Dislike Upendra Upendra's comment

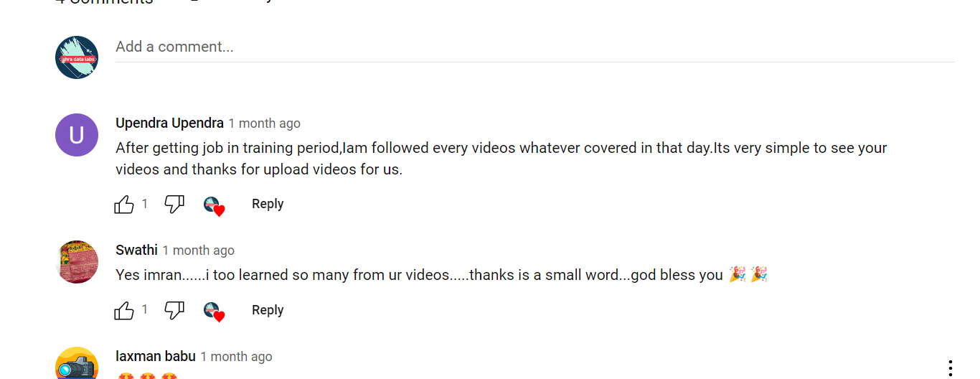point(174,205)
